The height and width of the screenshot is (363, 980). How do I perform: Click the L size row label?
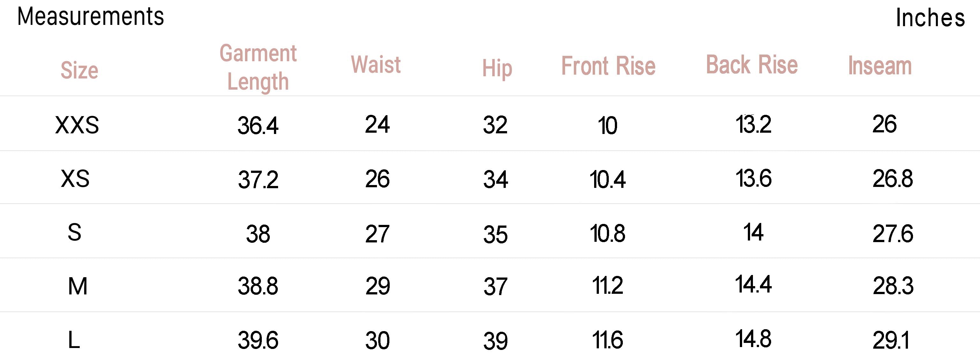tap(74, 340)
